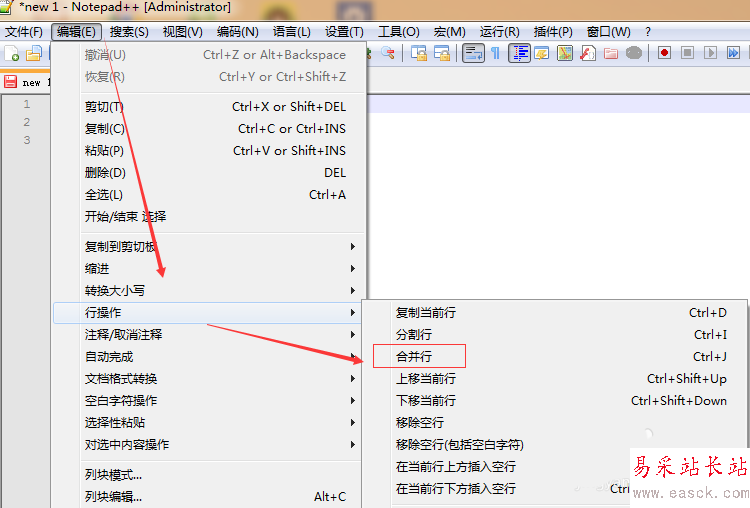The width and height of the screenshot is (750, 508).
Task: Select 复制(C) from edit menu
Action: coord(209,129)
